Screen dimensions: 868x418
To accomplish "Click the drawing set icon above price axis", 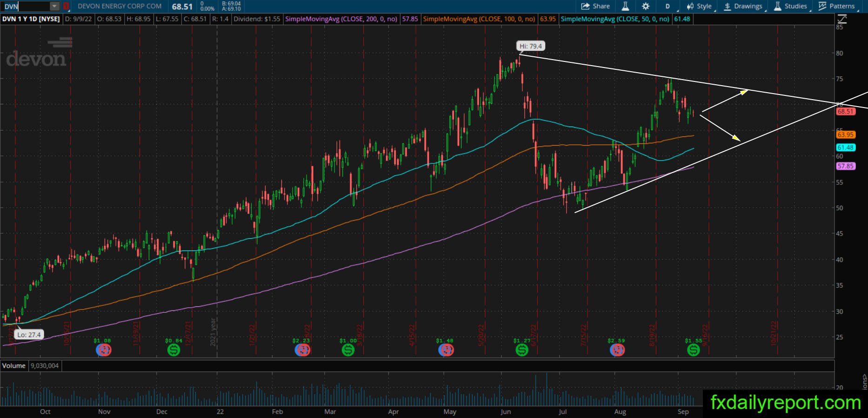I will 842,19.
